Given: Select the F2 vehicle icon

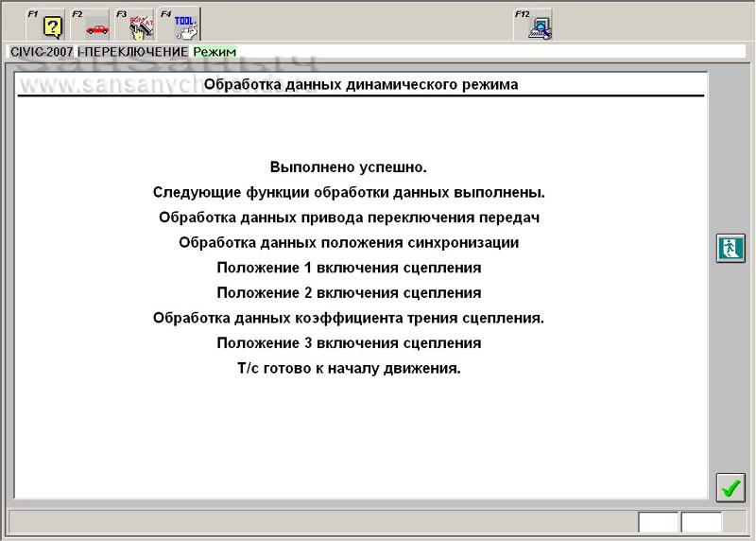Looking at the screenshot, I should [x=90, y=25].
